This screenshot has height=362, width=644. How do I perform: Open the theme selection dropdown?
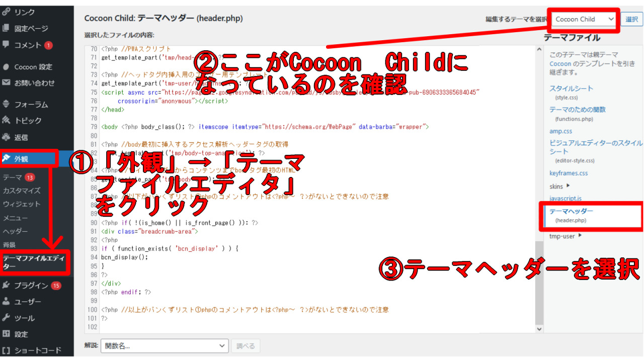tap(584, 19)
